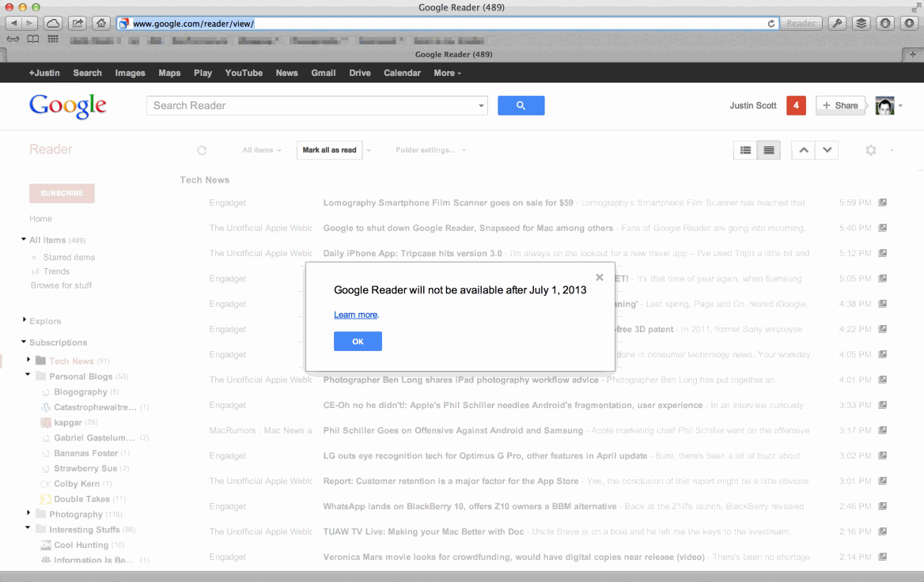Screen dimensions: 924x582
Task: Click the browser share icon
Action: tap(78, 23)
